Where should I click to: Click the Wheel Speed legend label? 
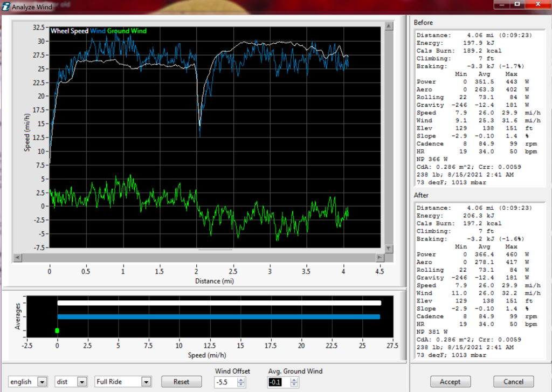tap(70, 31)
